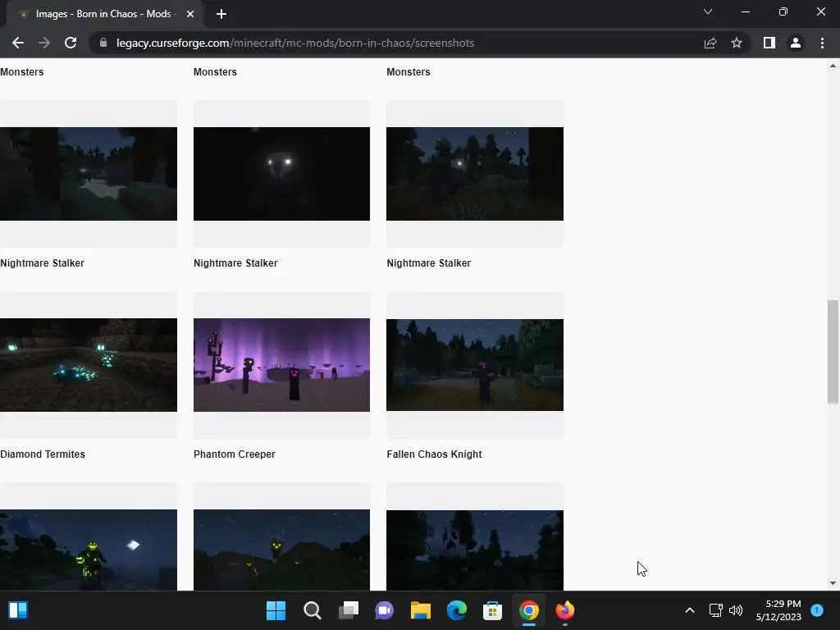
Task: Click the middle Nightmare Stalker caption
Action: point(235,263)
